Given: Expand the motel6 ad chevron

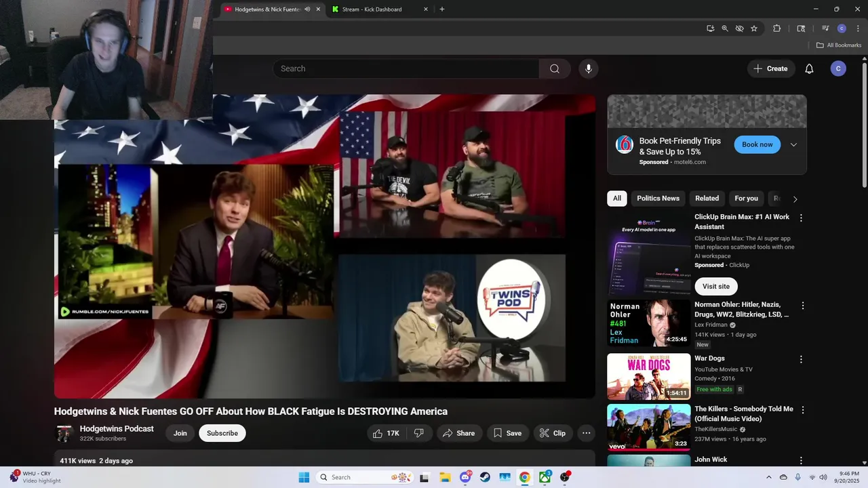Looking at the screenshot, I should (793, 144).
